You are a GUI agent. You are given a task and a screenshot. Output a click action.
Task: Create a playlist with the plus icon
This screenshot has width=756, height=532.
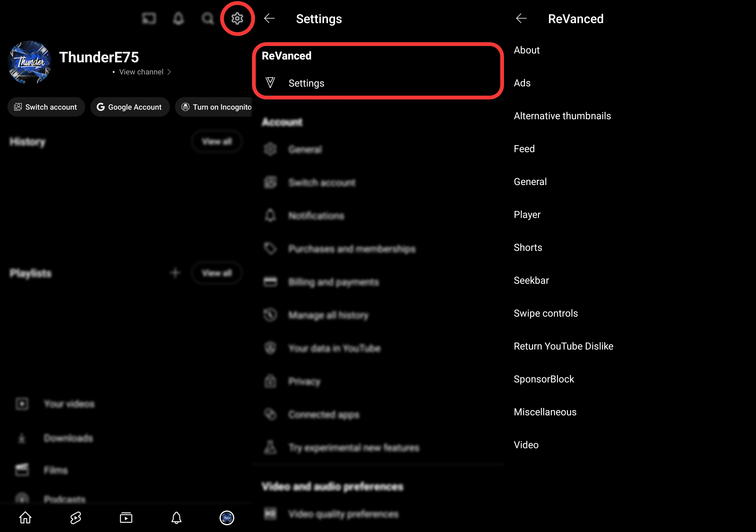point(175,273)
